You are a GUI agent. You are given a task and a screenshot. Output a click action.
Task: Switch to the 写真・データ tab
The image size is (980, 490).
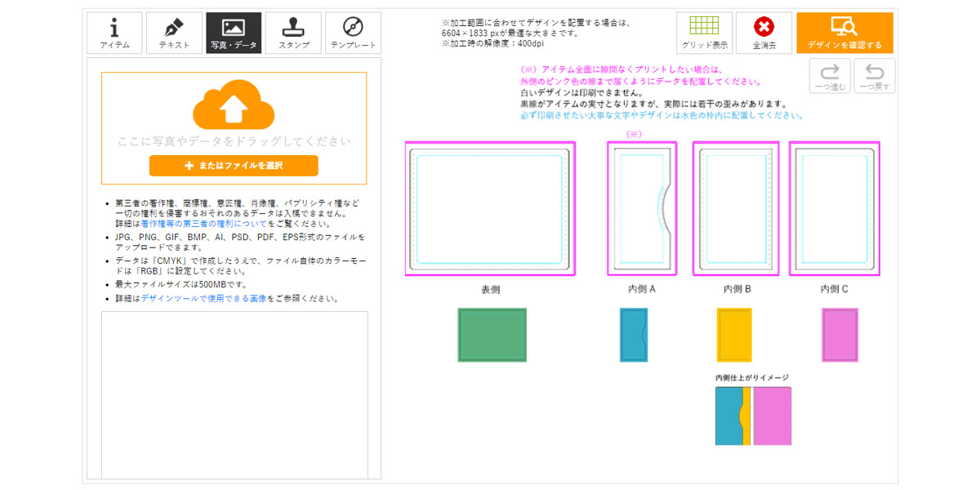[x=234, y=33]
